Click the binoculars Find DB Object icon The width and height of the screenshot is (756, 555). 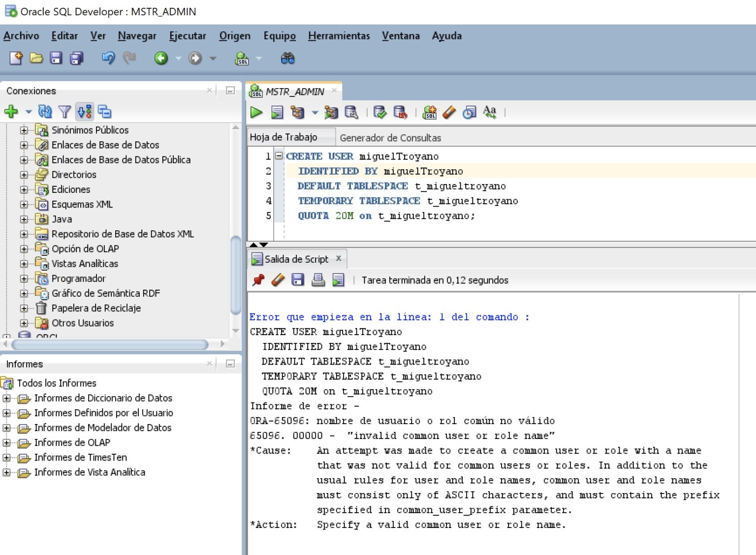(x=287, y=59)
